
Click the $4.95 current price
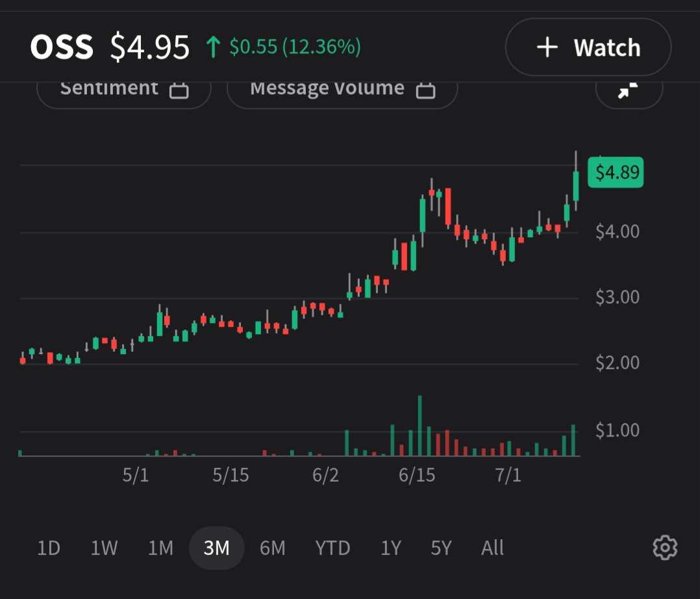click(x=149, y=47)
